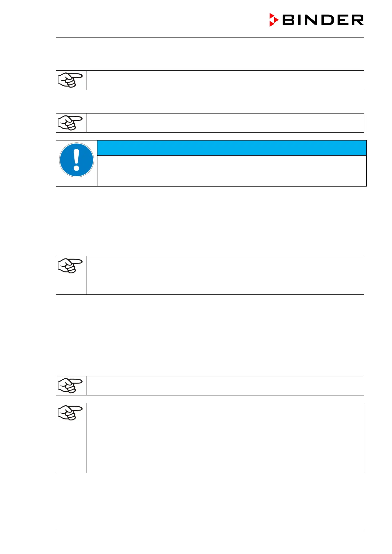Image resolution: width=392 pixels, height=554 pixels.
Task: Click the BINDER wordmark text
Action: (x=323, y=20)
